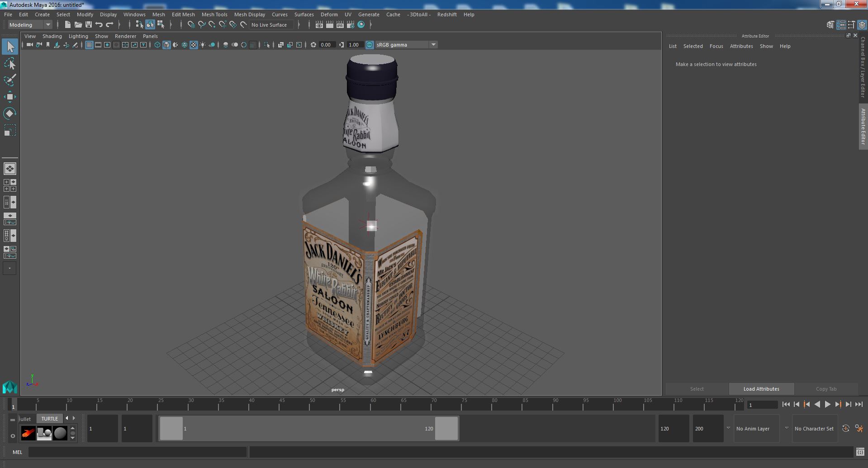Choose the Scale tool in toolbox
The width and height of the screenshot is (868, 468).
coord(10,130)
